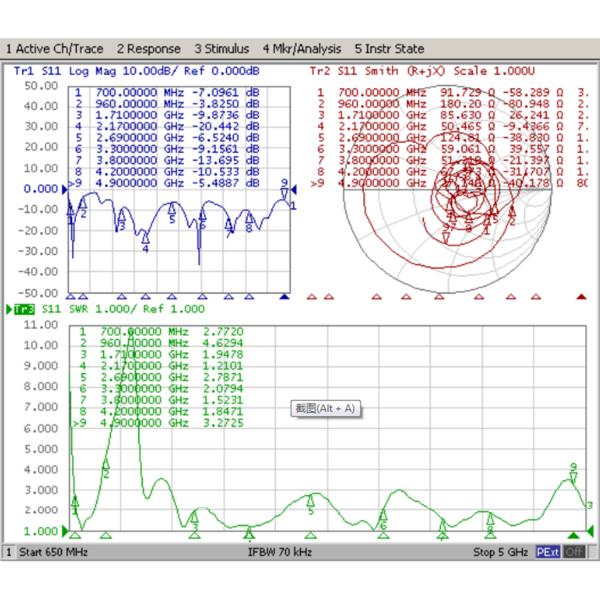Toggle the PExt port extension indicator
This screenshot has width=600, height=600.
click(547, 552)
